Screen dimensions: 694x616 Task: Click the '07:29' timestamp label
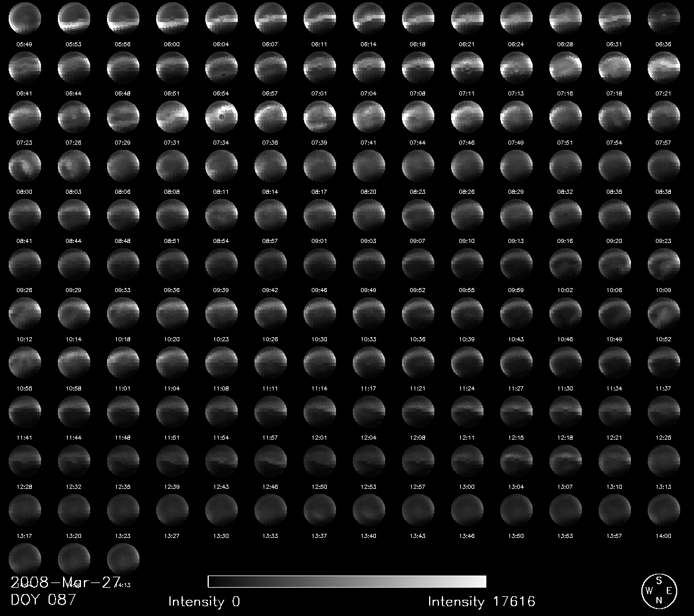(x=123, y=142)
